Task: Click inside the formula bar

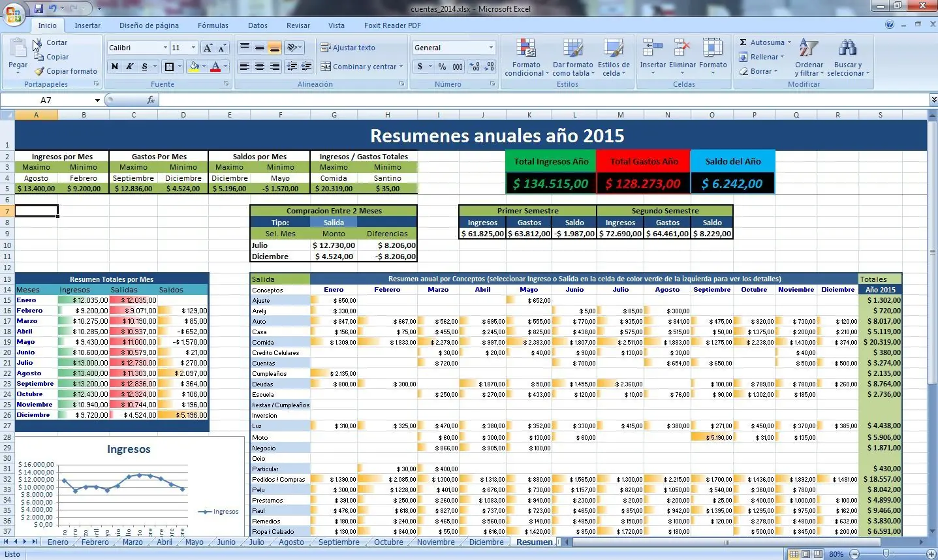Action: click(x=544, y=100)
